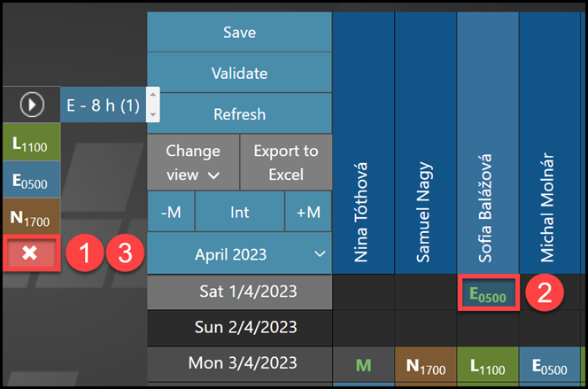The height and width of the screenshot is (389, 588).
Task: Expand the April 2023 month dropdown
Action: point(239,254)
